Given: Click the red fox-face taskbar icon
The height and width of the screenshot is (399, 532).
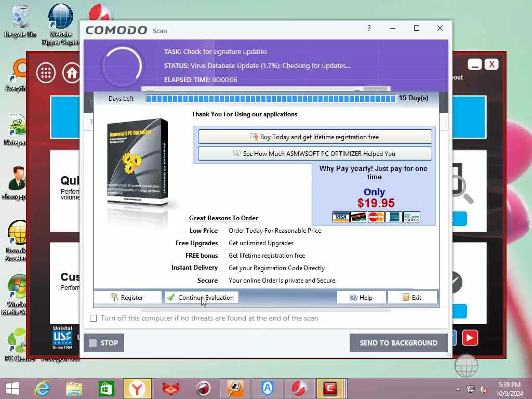Looking at the screenshot, I should pos(171,389).
